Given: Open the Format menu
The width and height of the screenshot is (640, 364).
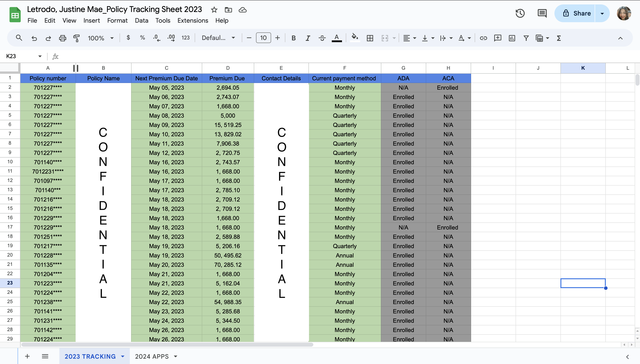Looking at the screenshot, I should pos(117,20).
